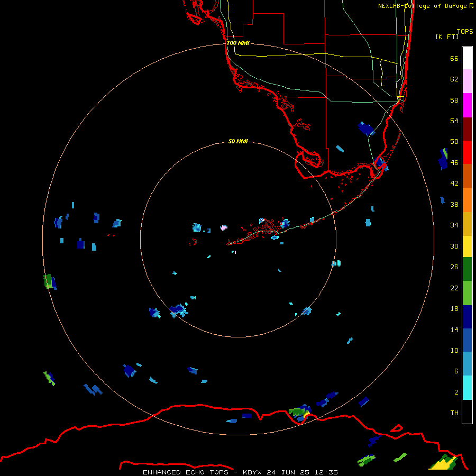
Task: Click the 42 legend value
Action: point(454,184)
